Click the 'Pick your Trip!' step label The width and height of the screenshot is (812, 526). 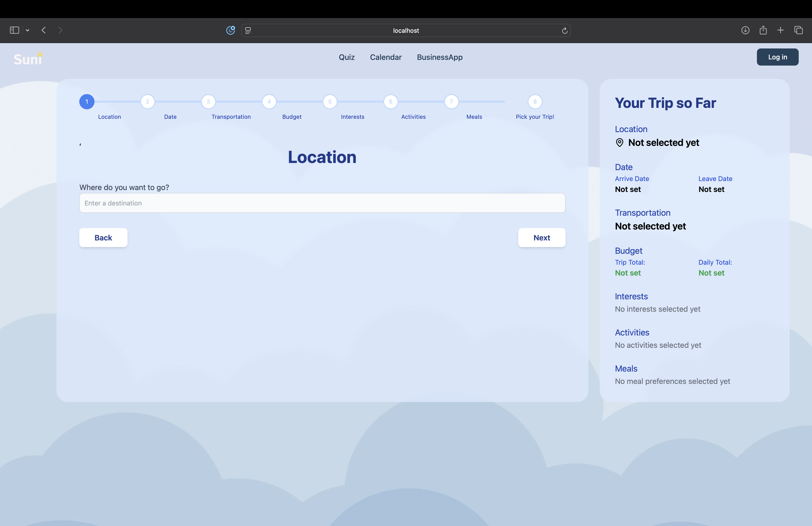[535, 117]
